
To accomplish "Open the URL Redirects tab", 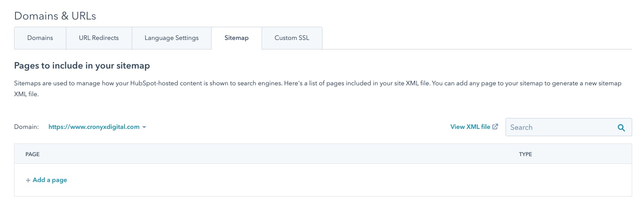I will (99, 38).
